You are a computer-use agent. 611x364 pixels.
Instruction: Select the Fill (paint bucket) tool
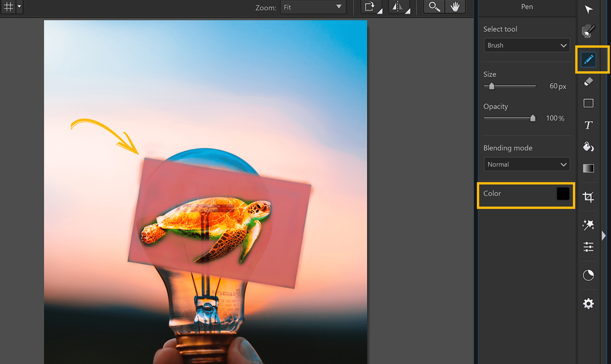pyautogui.click(x=588, y=147)
